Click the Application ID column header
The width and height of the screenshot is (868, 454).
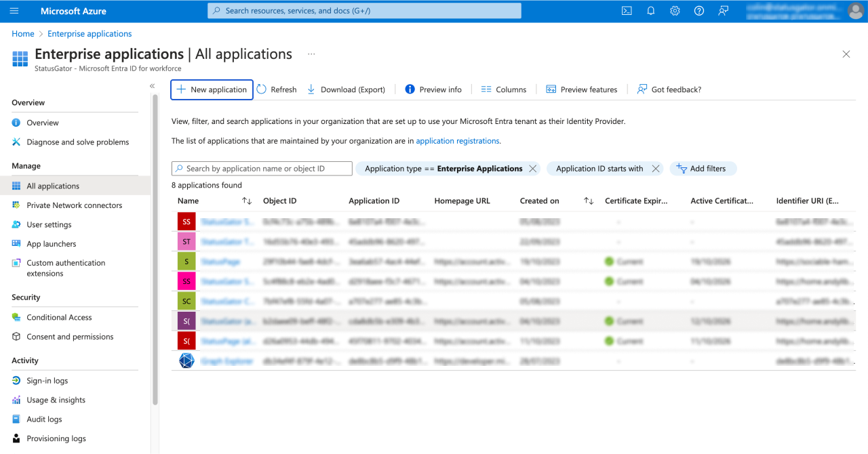[374, 201]
